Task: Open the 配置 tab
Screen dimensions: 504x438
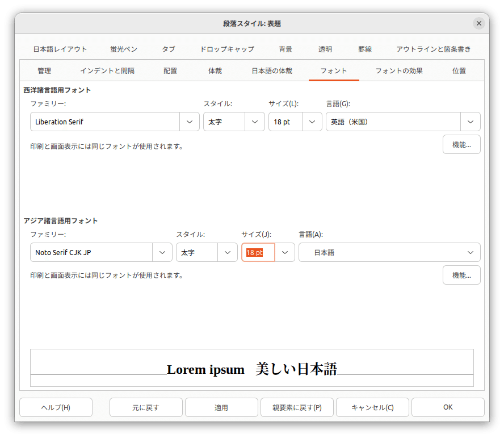Action: 170,70
